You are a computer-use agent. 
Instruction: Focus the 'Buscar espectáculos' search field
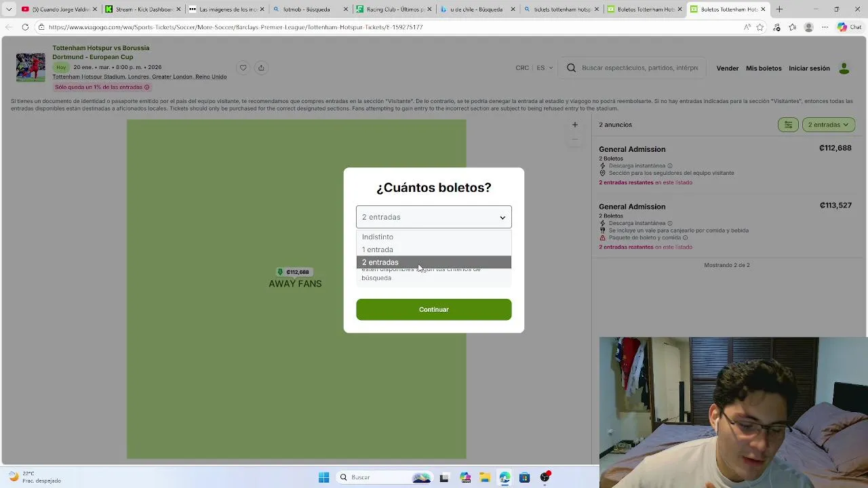(x=639, y=68)
